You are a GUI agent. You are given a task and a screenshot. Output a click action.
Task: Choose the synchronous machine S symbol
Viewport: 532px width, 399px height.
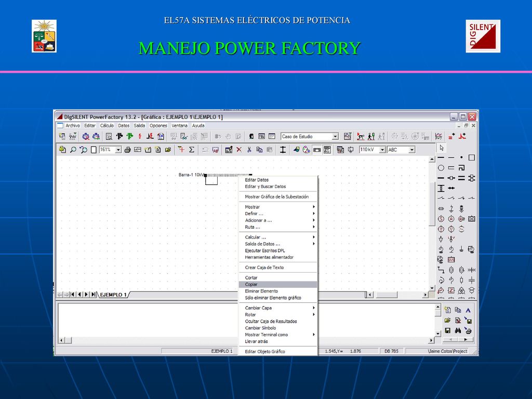point(441,219)
